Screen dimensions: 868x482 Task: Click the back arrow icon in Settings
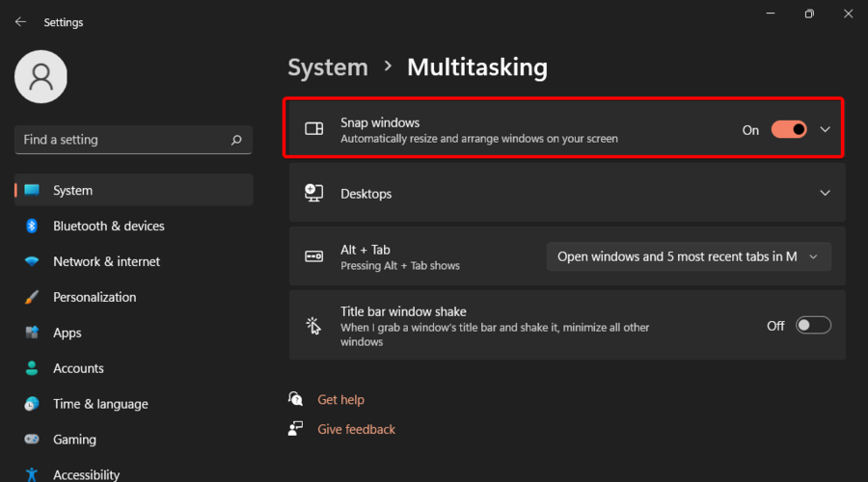coord(20,21)
